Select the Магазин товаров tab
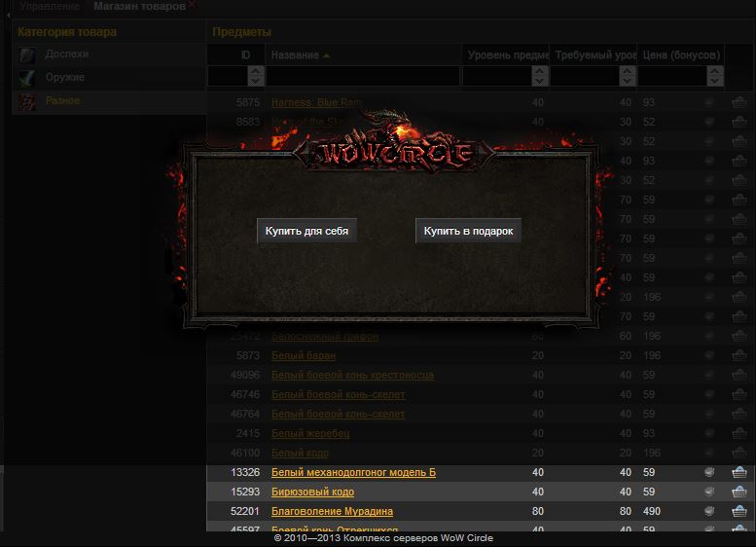The image size is (756, 547). [x=139, y=6]
